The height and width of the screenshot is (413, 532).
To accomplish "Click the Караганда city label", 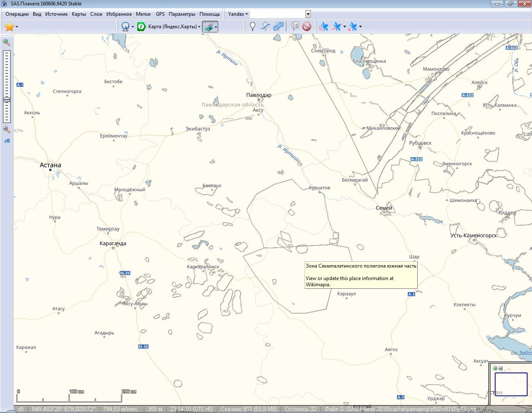I will coord(113,243).
